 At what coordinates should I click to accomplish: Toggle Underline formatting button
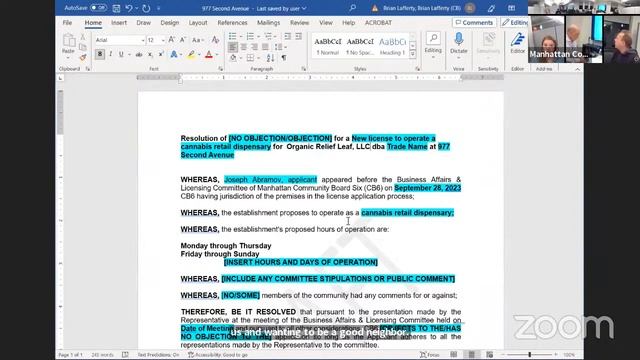121,54
